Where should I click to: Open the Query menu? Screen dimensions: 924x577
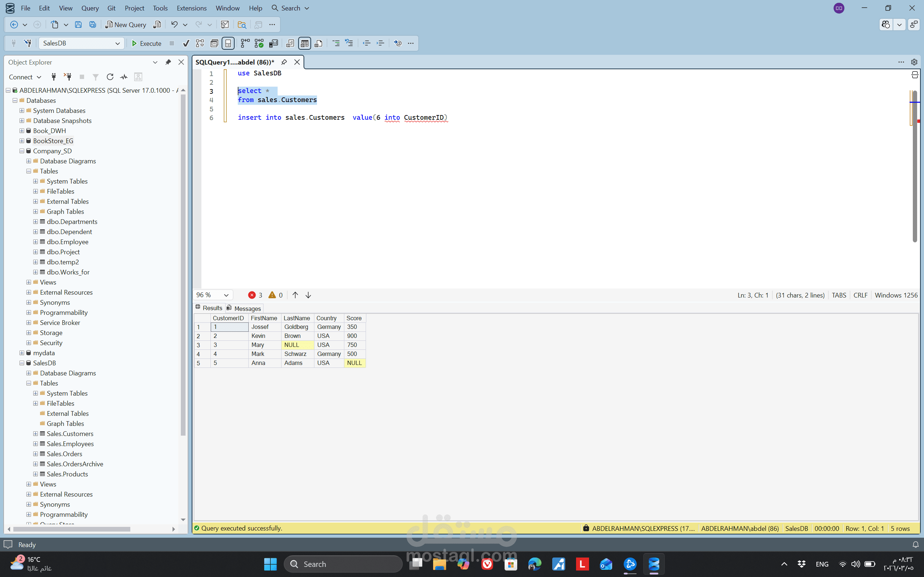coord(90,8)
